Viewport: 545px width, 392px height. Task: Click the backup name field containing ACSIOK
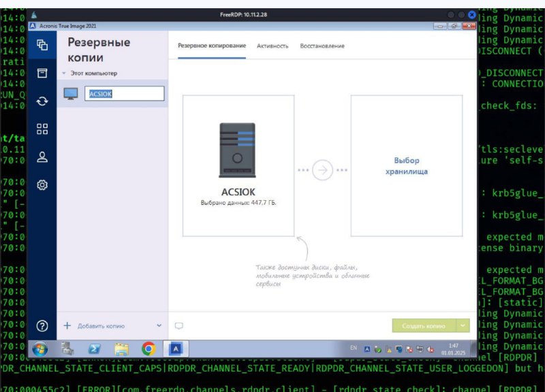pyautogui.click(x=125, y=94)
